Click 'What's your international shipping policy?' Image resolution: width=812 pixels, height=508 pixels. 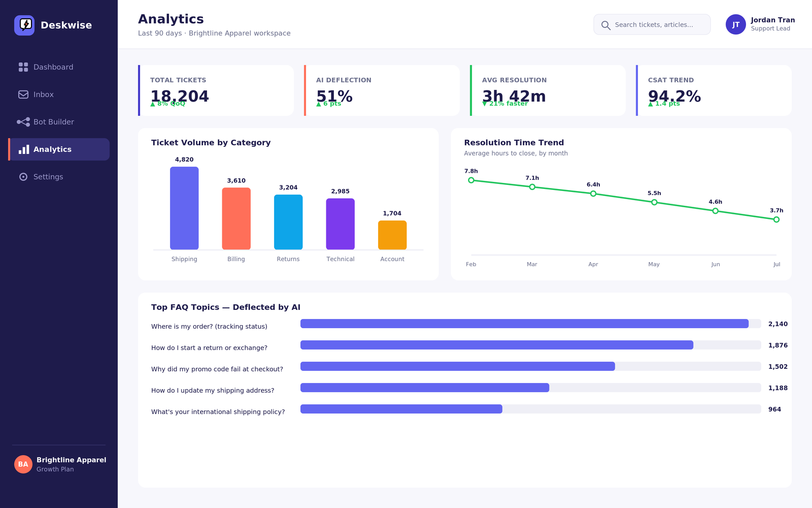[x=218, y=412]
